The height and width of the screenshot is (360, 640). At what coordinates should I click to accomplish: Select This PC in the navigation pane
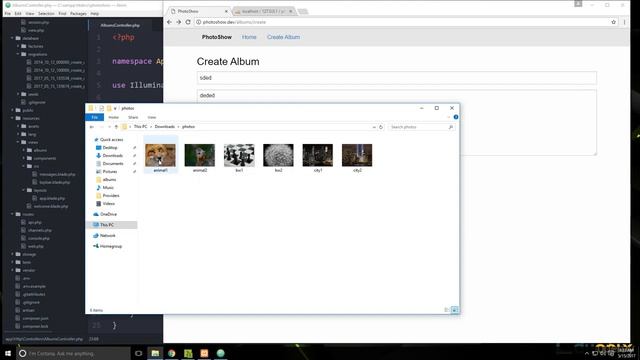[x=111, y=225]
